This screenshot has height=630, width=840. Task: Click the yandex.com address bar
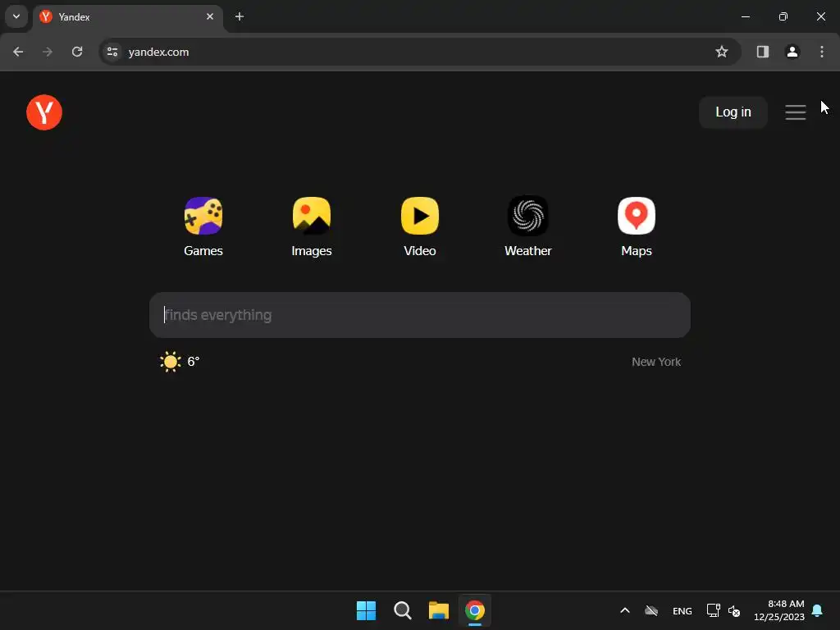(x=419, y=52)
